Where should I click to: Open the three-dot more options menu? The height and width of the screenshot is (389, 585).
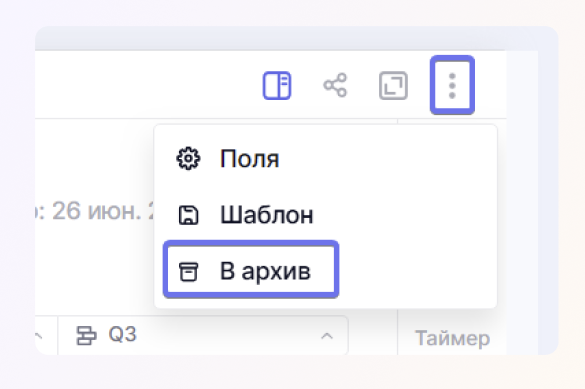(x=452, y=85)
